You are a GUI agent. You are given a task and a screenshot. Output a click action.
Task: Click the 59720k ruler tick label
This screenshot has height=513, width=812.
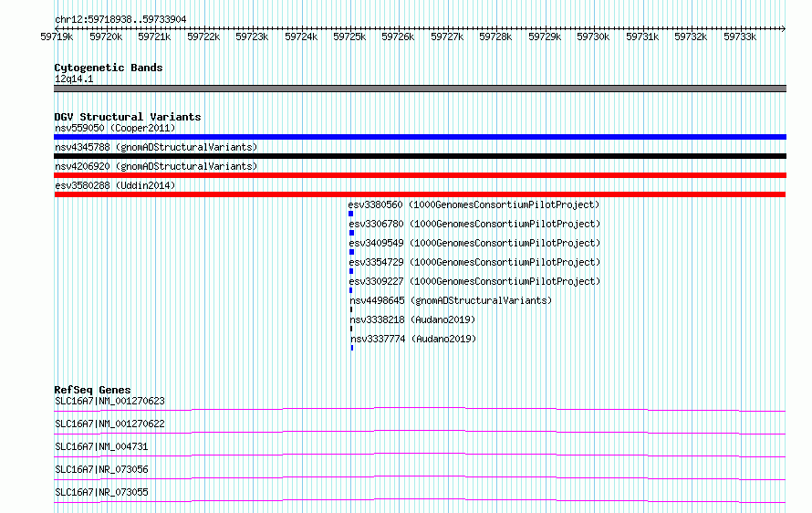[106, 37]
